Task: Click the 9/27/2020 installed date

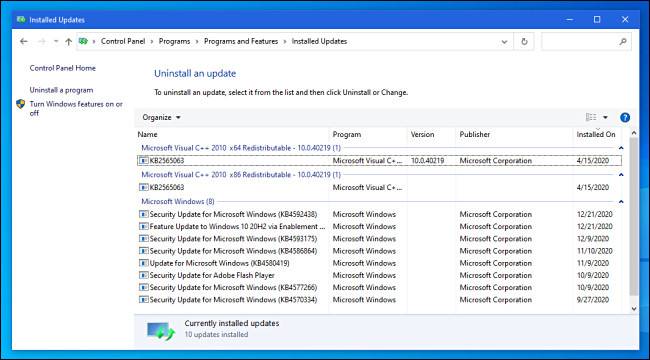Action: point(593,300)
